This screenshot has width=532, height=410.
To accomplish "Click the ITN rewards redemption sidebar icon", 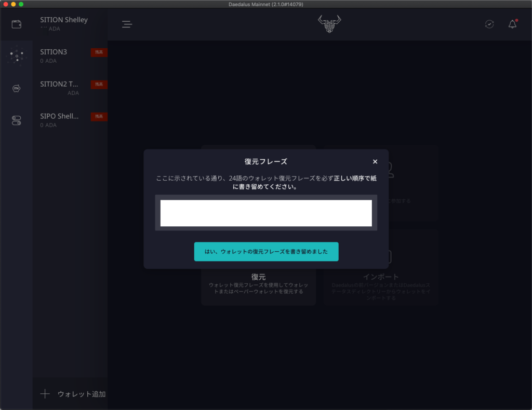I will pyautogui.click(x=17, y=88).
